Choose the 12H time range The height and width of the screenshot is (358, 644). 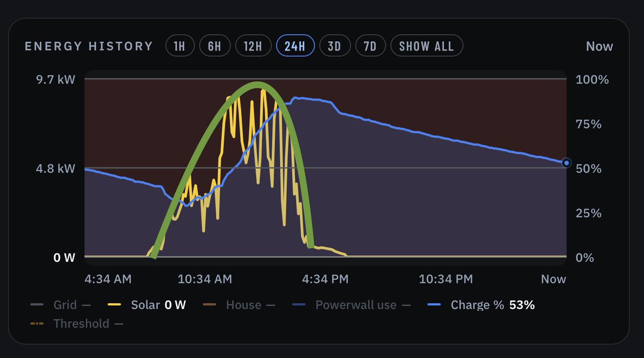click(x=253, y=46)
